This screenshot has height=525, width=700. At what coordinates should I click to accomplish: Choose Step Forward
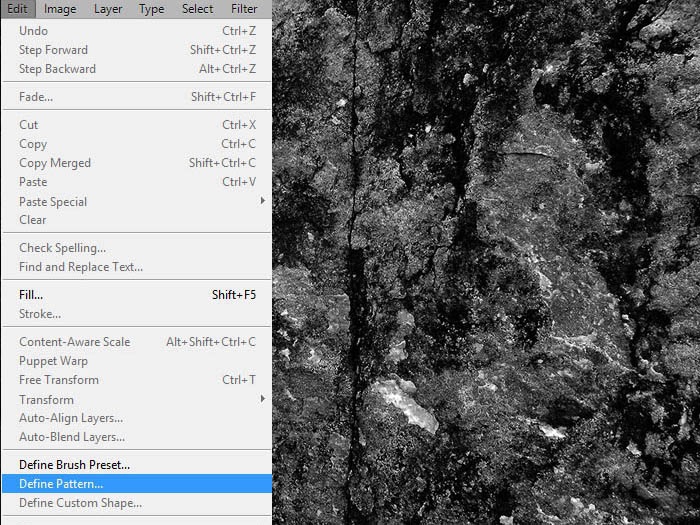[137, 50]
